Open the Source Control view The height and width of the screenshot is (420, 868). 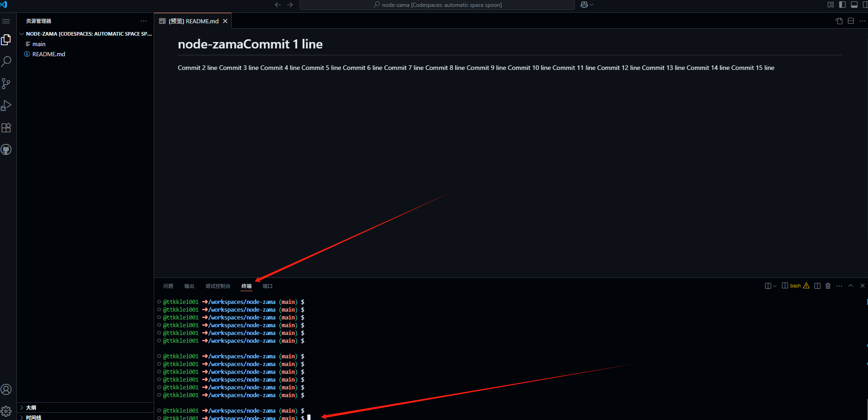pyautogui.click(x=6, y=84)
